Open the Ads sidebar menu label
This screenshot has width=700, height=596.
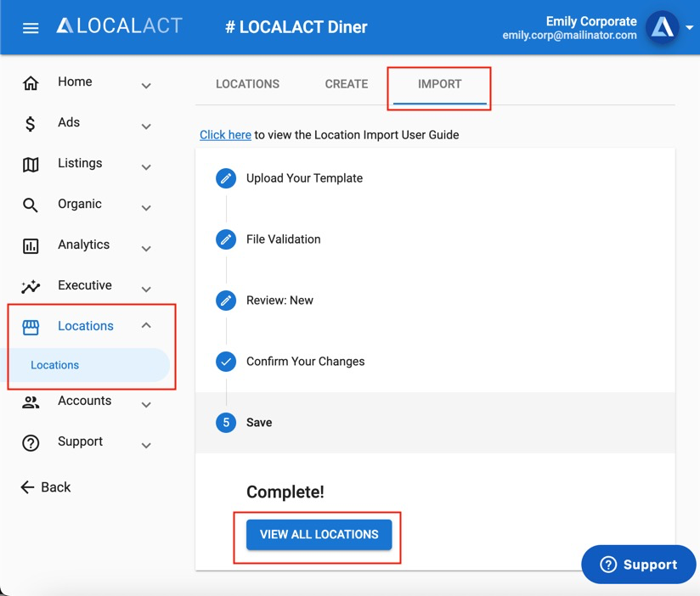tap(69, 122)
